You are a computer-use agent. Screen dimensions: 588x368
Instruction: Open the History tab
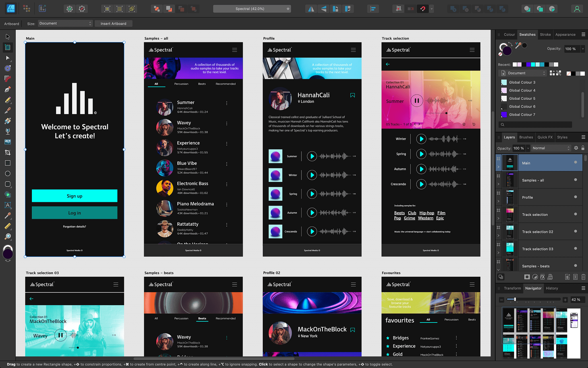click(552, 288)
